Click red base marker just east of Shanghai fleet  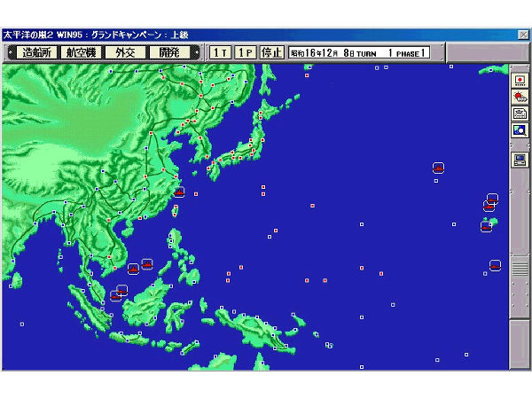pos(196,194)
